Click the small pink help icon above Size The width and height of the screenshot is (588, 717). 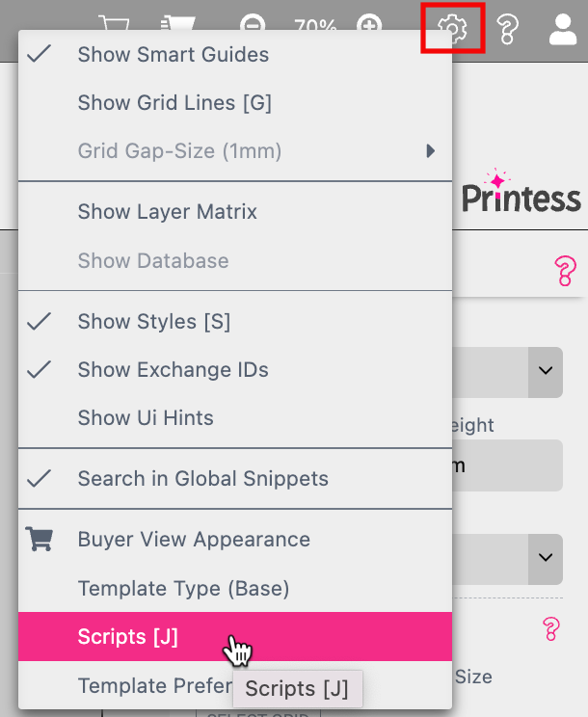(x=551, y=628)
